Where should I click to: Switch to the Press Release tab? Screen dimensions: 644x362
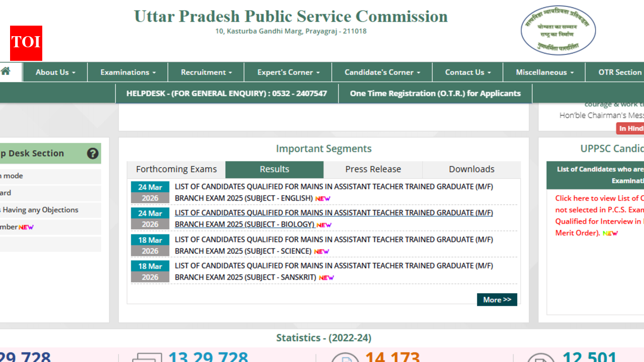tap(373, 169)
